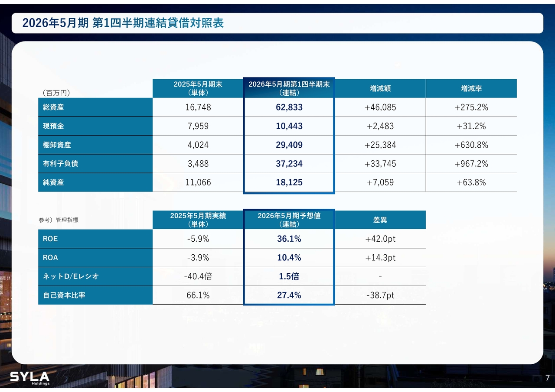Select the 総資産 row label
Viewport: 555px width, 392px height.
click(53, 107)
